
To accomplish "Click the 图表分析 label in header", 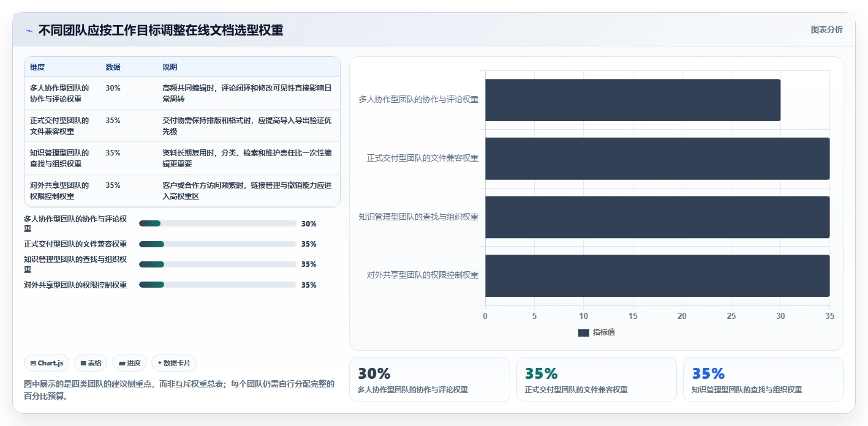I will point(826,29).
